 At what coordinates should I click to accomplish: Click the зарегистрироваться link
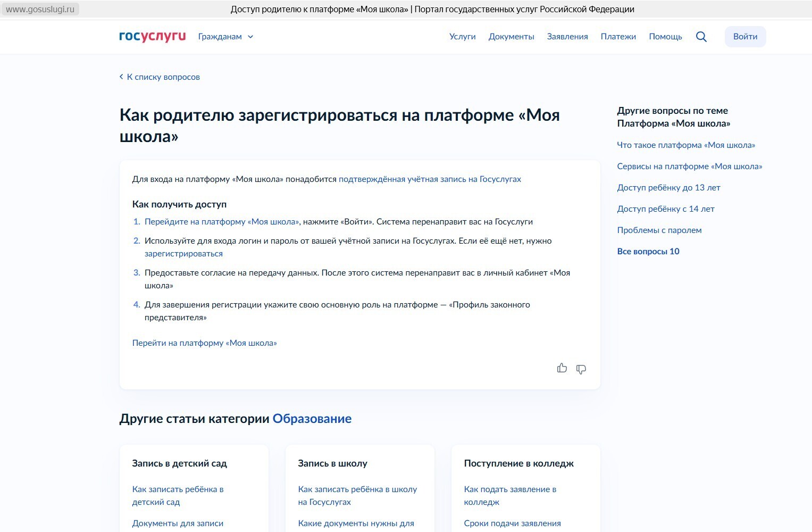(x=183, y=254)
